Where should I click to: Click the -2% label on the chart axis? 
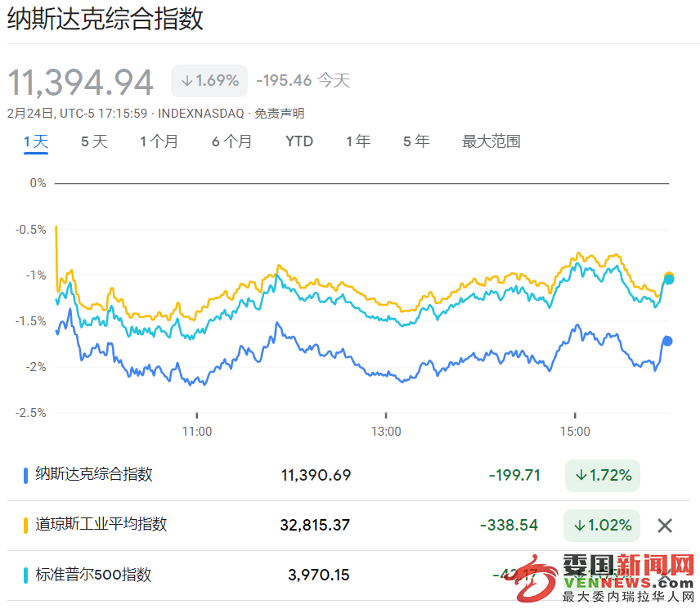[36, 367]
